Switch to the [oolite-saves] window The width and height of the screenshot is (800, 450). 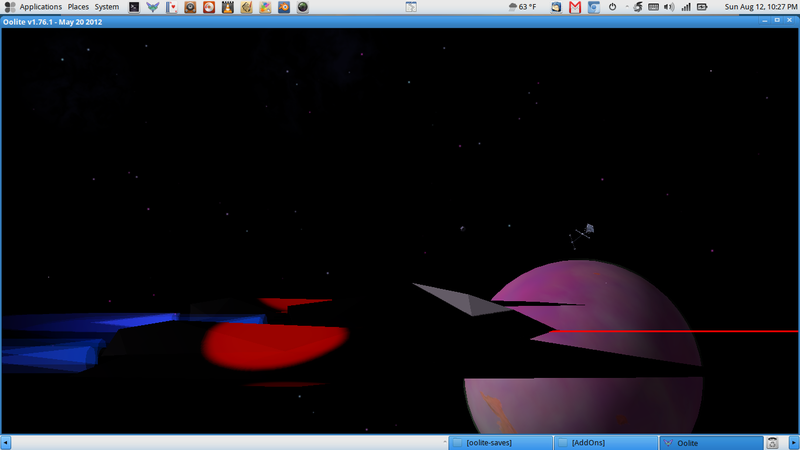[497, 442]
